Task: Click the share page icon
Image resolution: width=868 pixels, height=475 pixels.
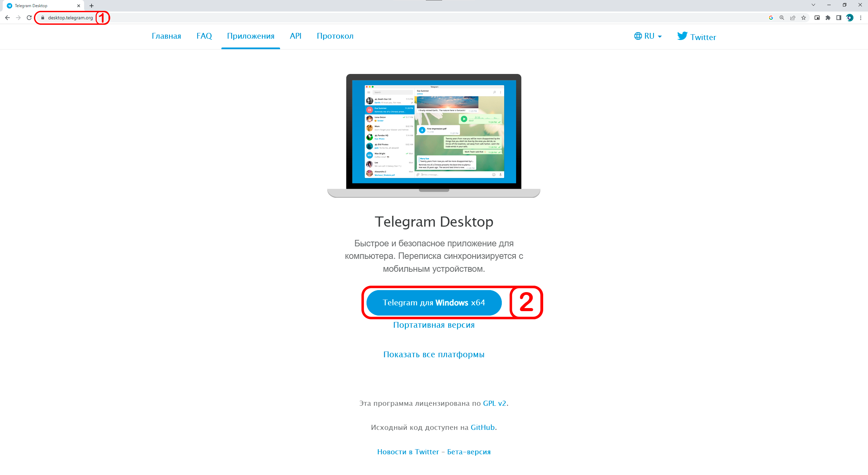Action: click(x=792, y=18)
